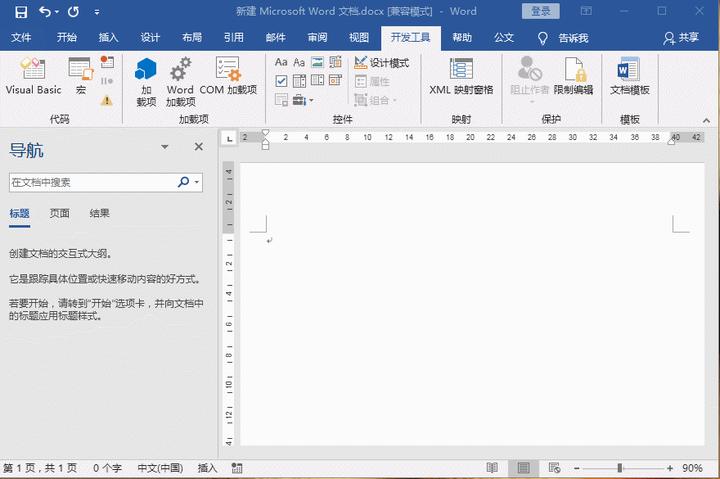Viewport: 720px width, 479px height.
Task: Open Word 加载项 gear icon
Action: [x=180, y=82]
